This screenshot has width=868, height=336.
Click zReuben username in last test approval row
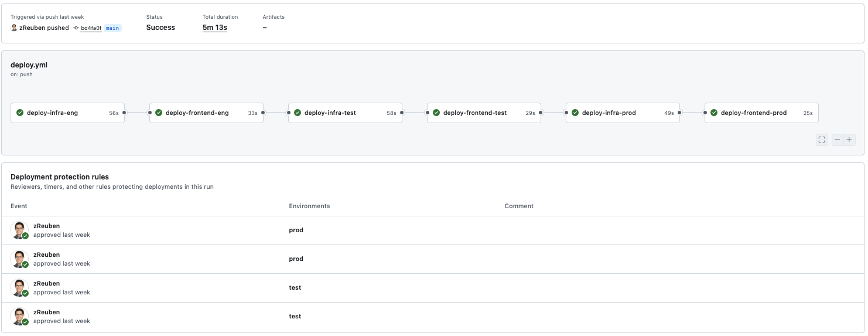tap(46, 312)
